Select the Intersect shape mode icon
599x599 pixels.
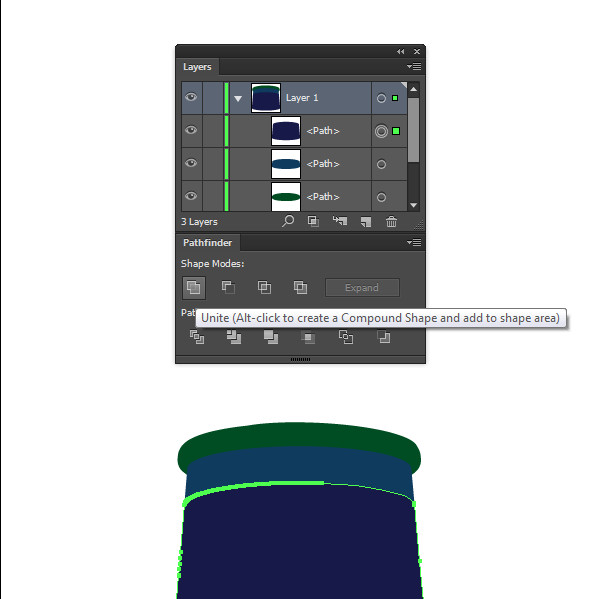[264, 287]
